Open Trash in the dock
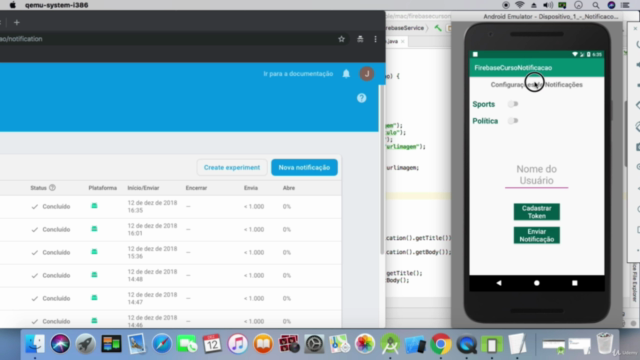The width and height of the screenshot is (640, 360). pyautogui.click(x=604, y=343)
